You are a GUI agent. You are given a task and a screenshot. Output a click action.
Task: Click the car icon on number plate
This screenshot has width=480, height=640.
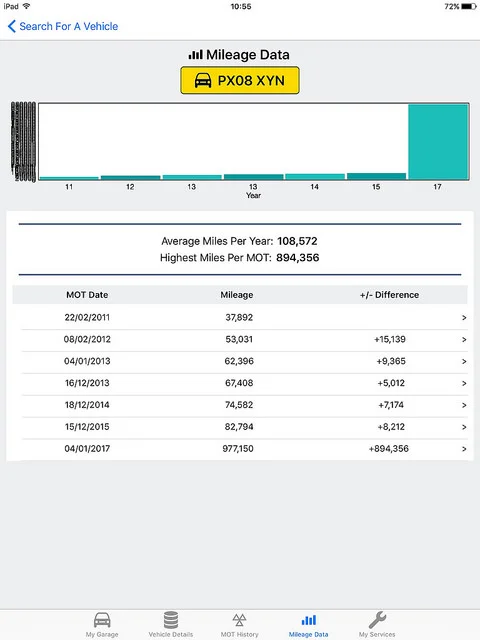click(x=203, y=80)
